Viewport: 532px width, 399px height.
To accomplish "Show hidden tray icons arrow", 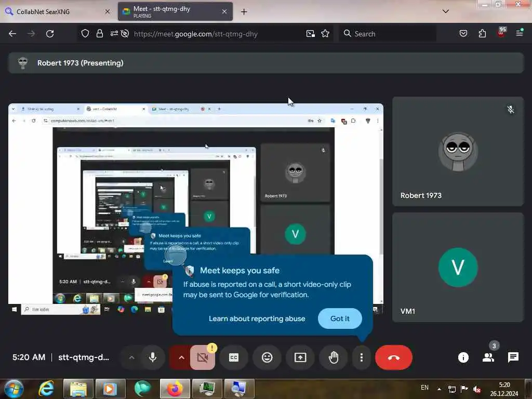I will pyautogui.click(x=439, y=389).
